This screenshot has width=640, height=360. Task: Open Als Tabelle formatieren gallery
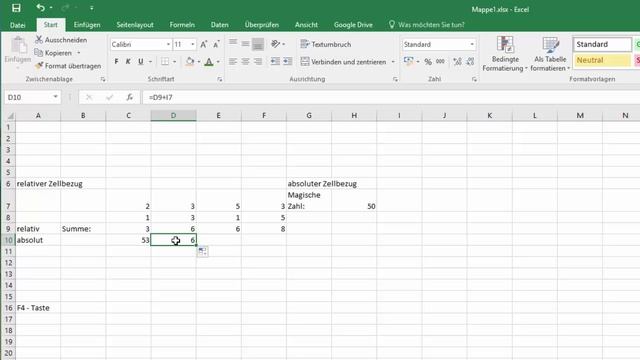(x=550, y=54)
